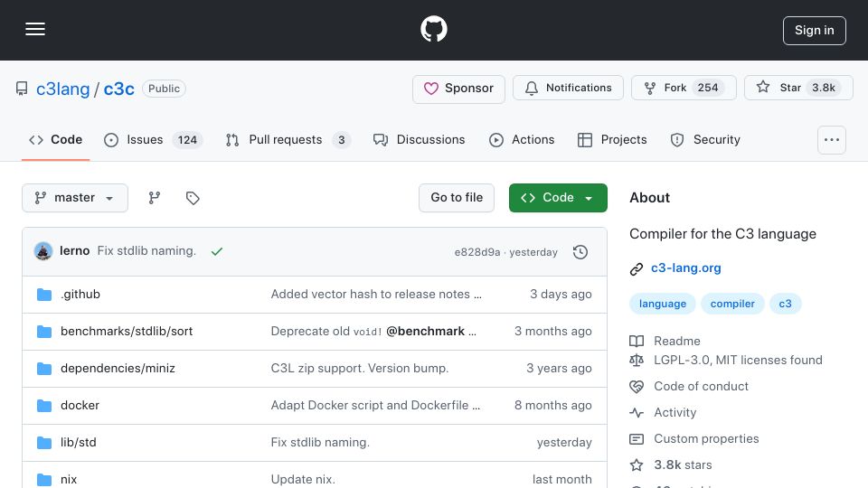Open the 3.8k stars link
Screen dimensions: 868x488
pos(683,465)
